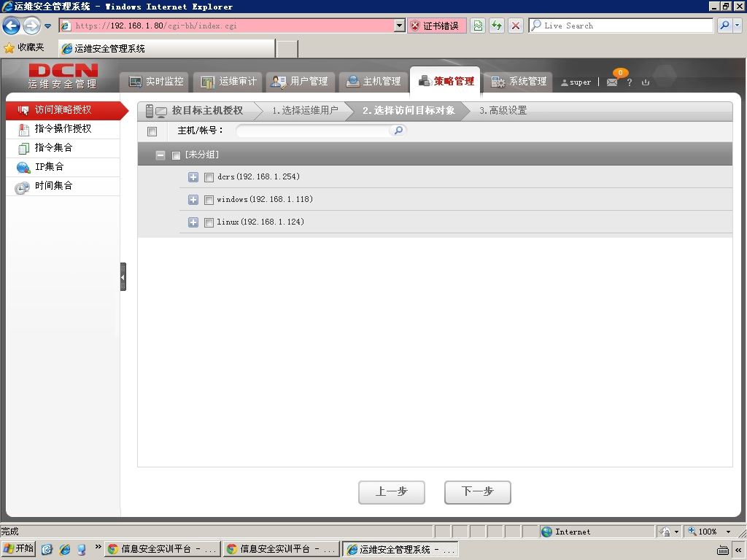
Task: Click the logout power icon
Action: 646,82
